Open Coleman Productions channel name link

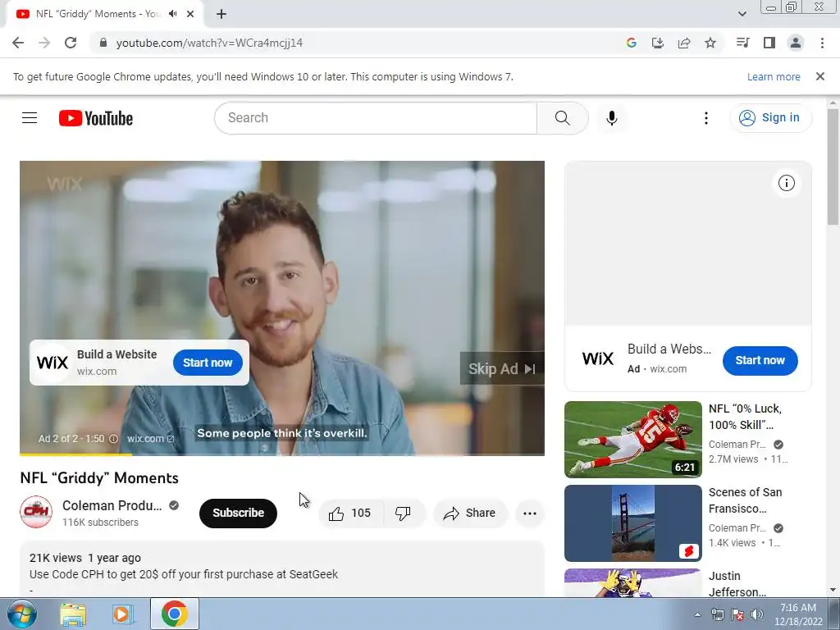coord(112,505)
